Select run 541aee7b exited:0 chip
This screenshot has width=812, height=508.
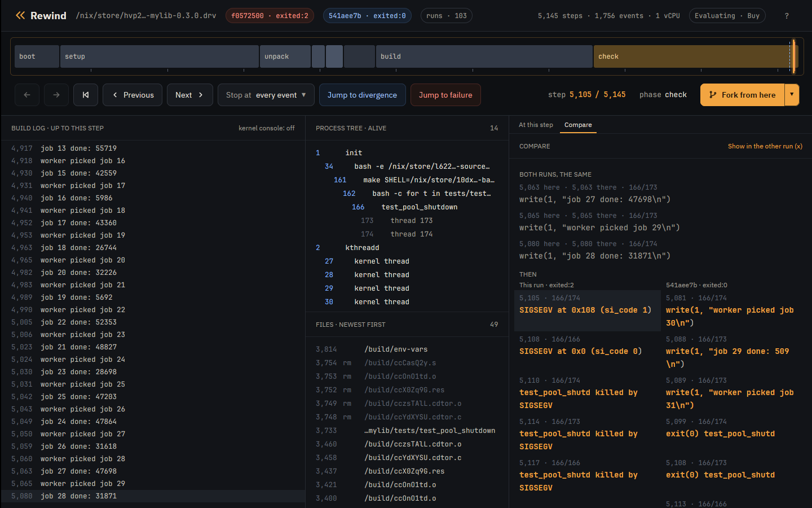367,16
